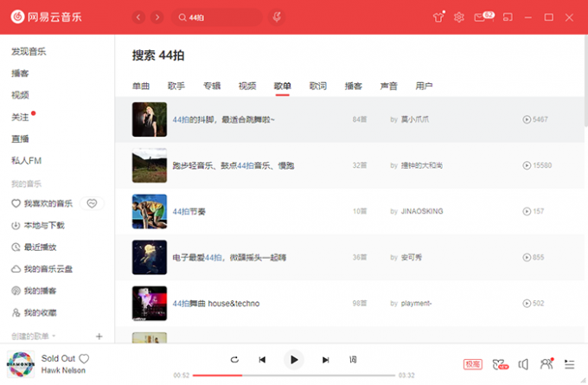Skip to the previous track
The width and height of the screenshot is (588, 385).
tap(262, 360)
